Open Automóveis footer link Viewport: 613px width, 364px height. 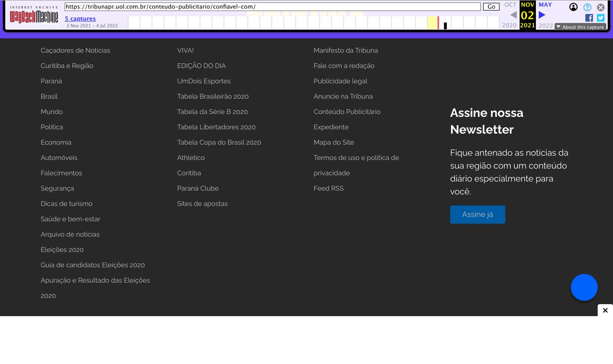click(59, 158)
